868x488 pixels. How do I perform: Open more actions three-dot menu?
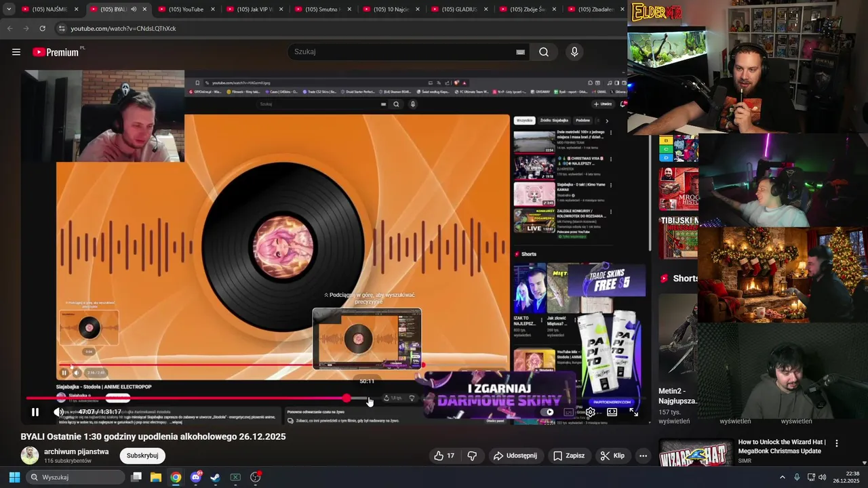[x=643, y=455]
